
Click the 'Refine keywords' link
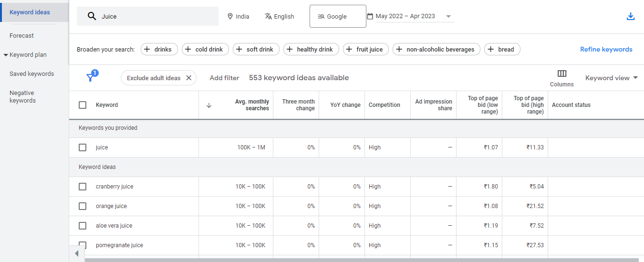tap(606, 49)
